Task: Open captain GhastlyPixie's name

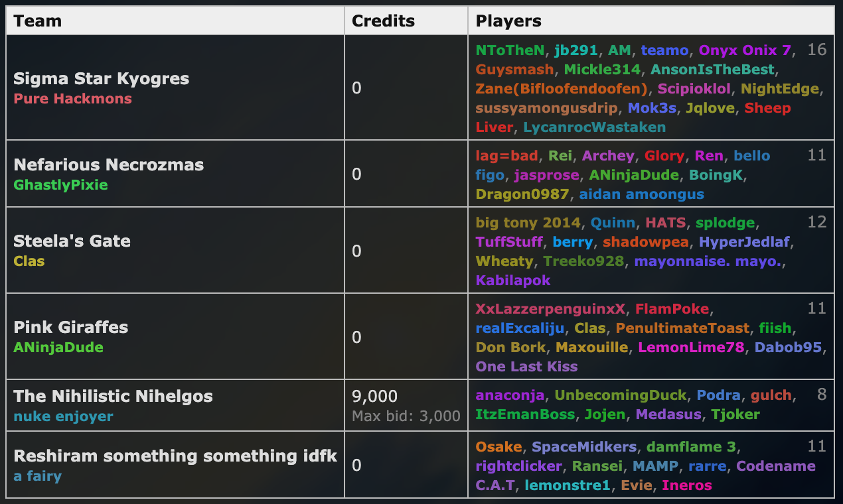Action: (60, 185)
